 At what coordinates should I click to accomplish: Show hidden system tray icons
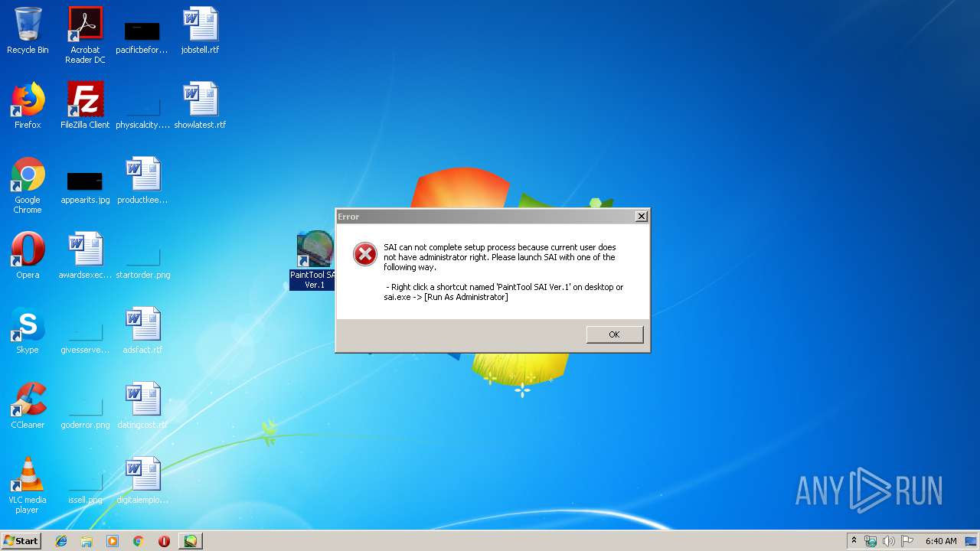coord(854,541)
